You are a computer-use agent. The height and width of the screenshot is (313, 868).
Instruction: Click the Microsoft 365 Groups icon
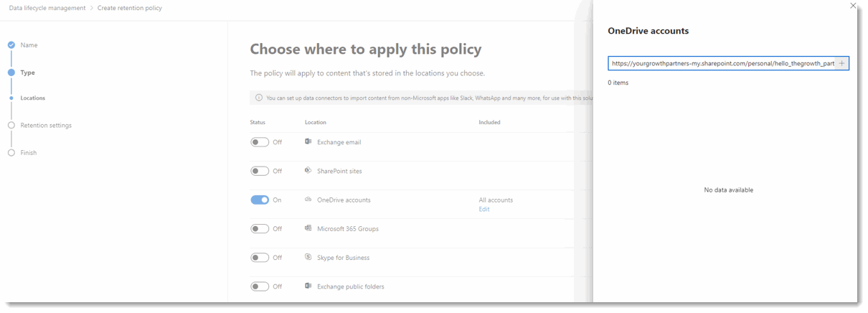(x=308, y=228)
